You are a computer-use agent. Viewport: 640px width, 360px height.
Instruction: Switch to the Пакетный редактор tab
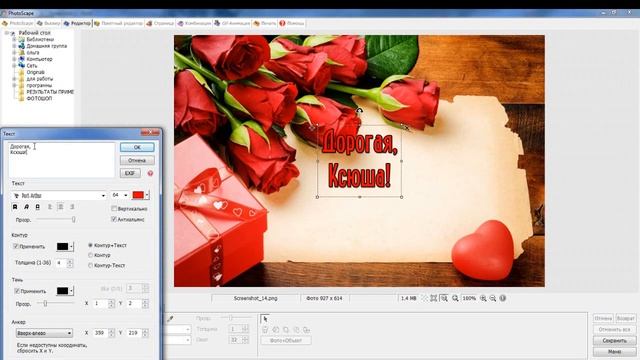[x=119, y=23]
